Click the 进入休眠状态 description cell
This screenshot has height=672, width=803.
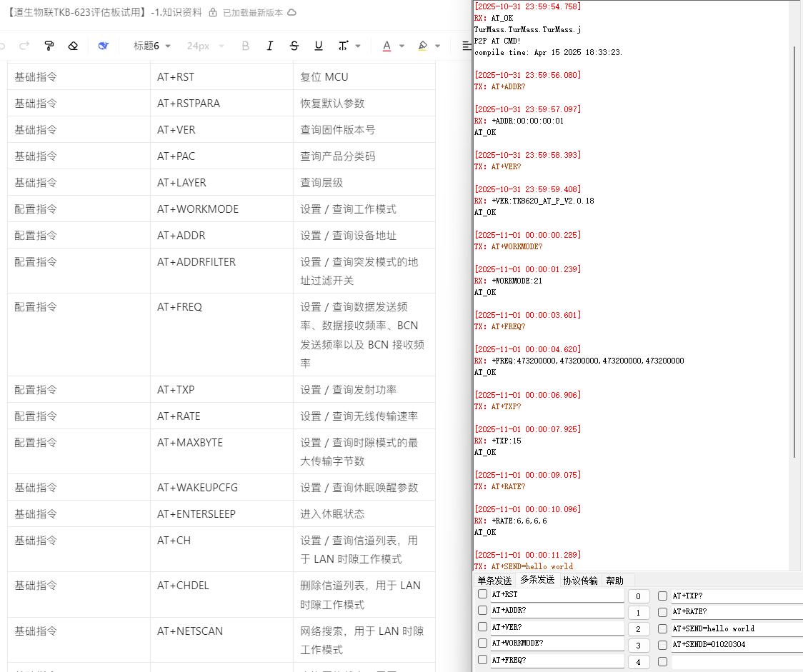364,514
